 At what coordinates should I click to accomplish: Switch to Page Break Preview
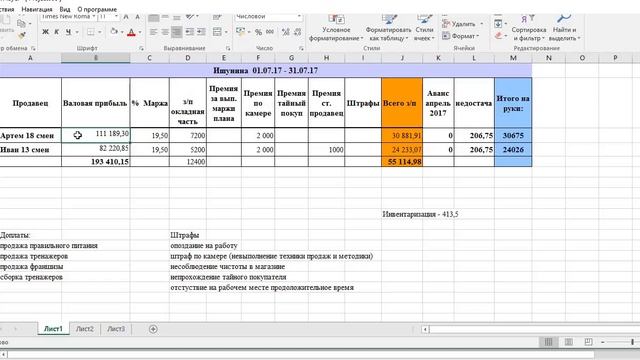588,342
